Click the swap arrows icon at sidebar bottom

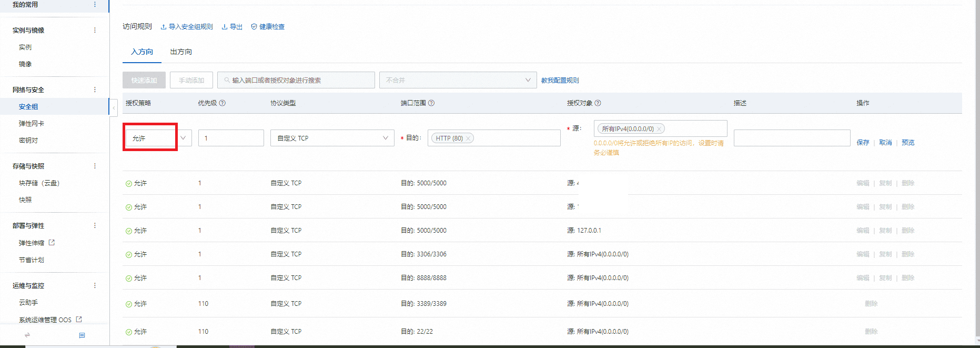27,335
